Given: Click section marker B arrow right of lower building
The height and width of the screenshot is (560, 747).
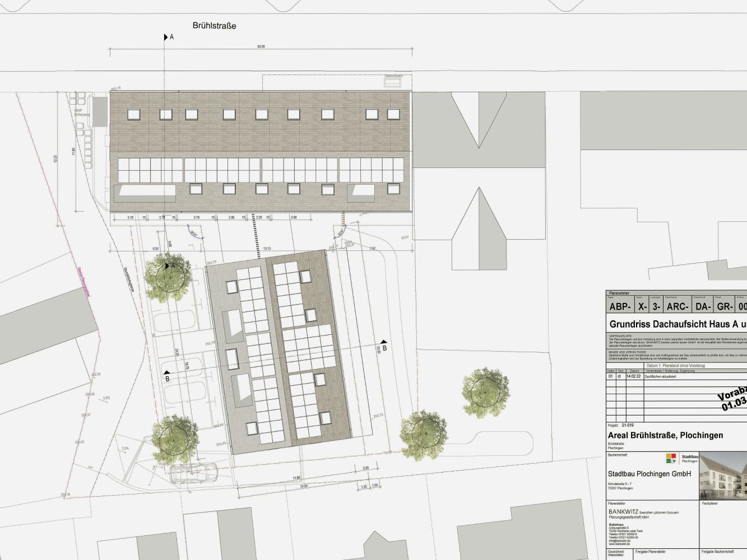Looking at the screenshot, I should (384, 342).
